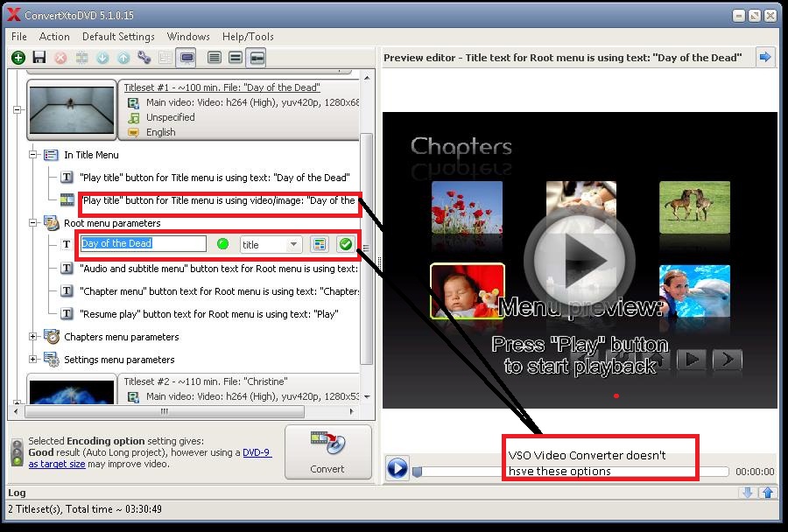The width and height of the screenshot is (788, 532).
Task: Collapse Root menu parameters node
Action: pos(32,223)
